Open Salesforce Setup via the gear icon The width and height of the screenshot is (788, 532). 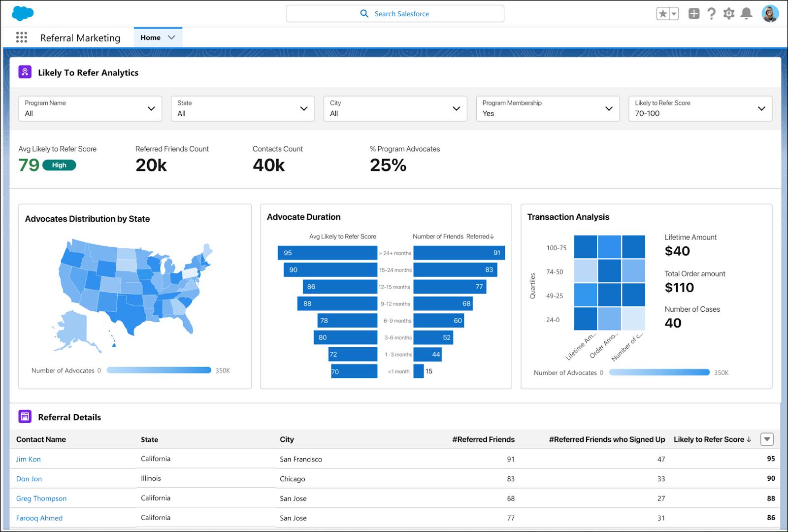coord(728,14)
